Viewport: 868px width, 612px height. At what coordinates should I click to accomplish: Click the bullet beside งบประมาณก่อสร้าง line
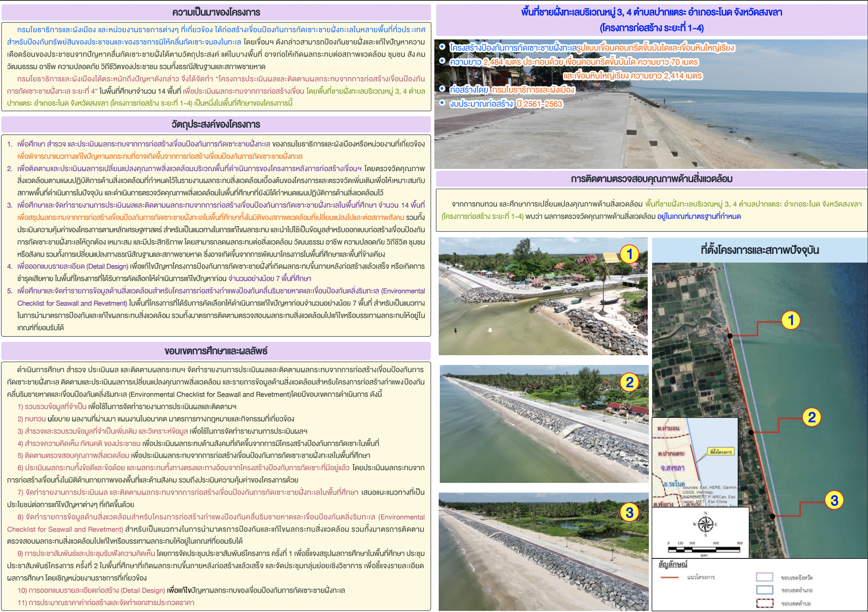[x=442, y=103]
